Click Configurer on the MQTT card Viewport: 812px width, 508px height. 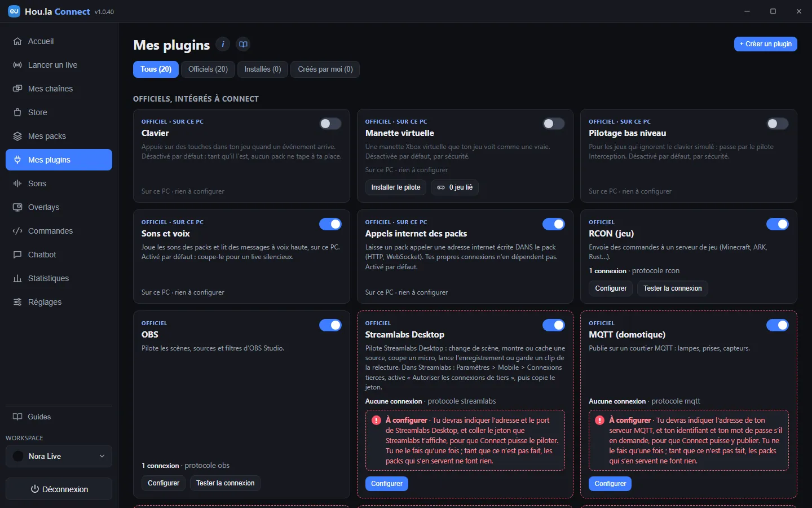pos(610,484)
